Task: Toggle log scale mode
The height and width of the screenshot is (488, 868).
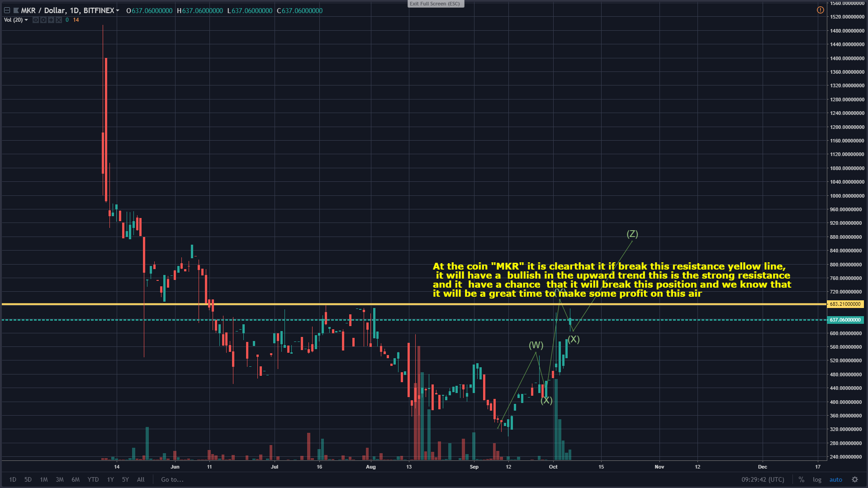Action: click(x=817, y=479)
